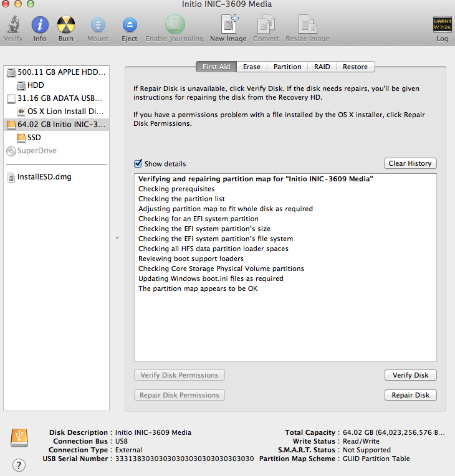Screen dimensions: 455x476
Task: Click the Repair Disk Permissions button
Action: [x=180, y=395]
